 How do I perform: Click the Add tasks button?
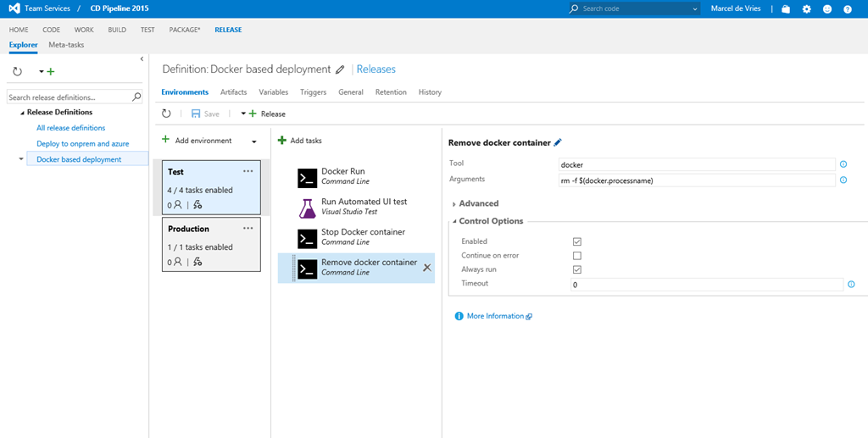[300, 141]
